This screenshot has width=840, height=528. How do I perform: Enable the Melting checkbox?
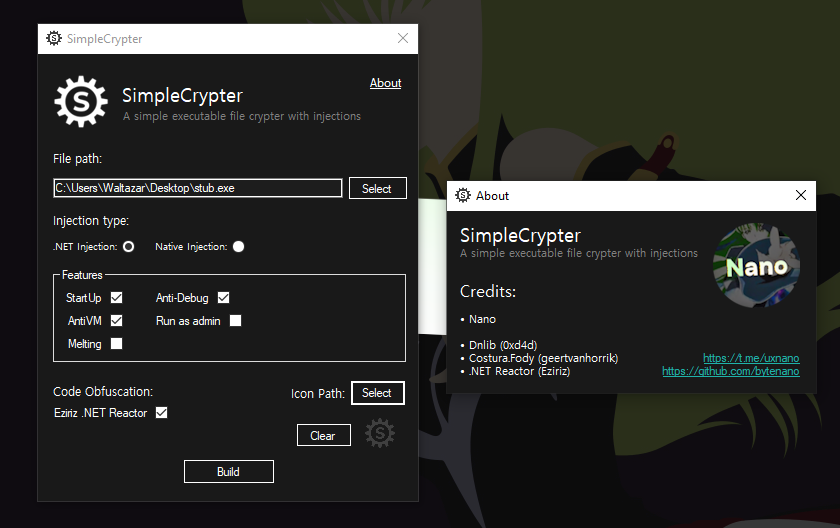click(116, 343)
